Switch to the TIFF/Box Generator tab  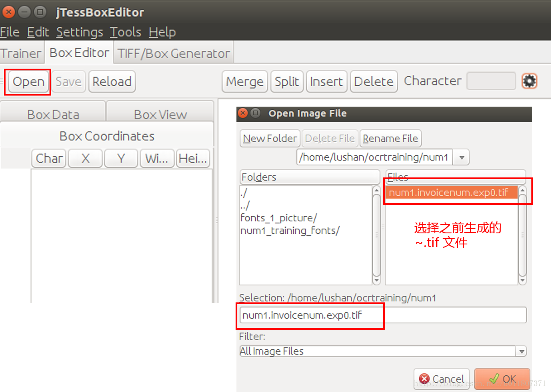click(x=174, y=53)
